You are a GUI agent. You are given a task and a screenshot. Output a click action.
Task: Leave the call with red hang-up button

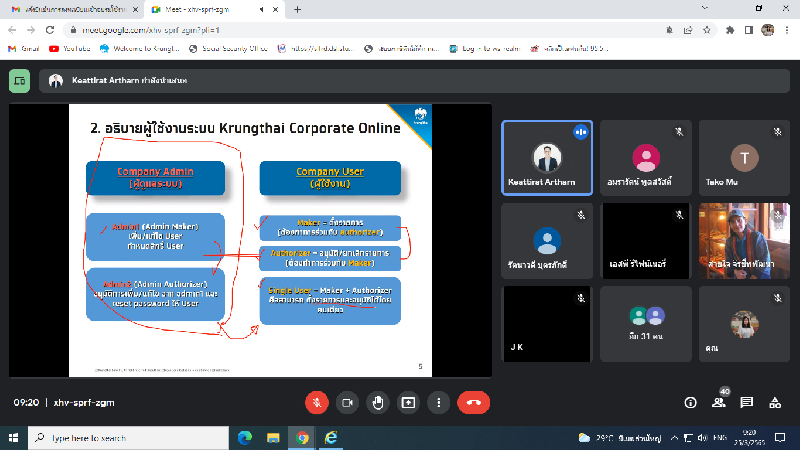click(473, 402)
